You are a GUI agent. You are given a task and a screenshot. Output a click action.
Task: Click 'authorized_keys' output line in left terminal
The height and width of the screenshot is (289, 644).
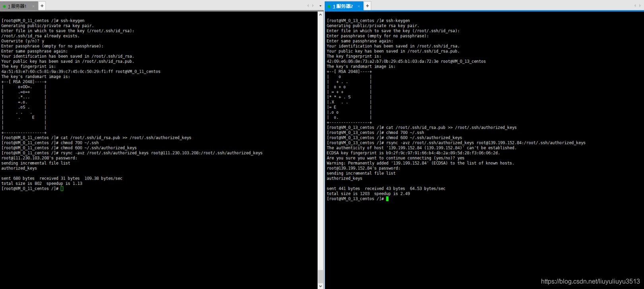tap(19, 169)
